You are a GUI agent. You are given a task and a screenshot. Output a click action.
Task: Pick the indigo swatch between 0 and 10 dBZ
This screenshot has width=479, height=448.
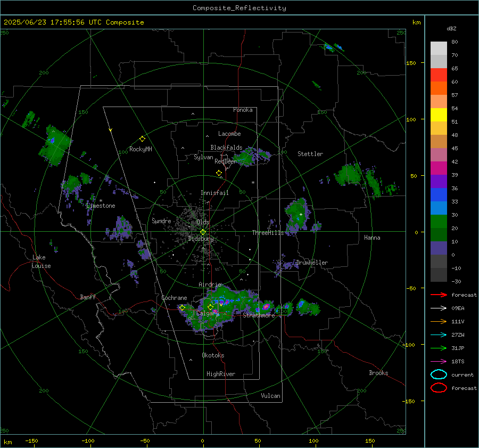point(439,248)
